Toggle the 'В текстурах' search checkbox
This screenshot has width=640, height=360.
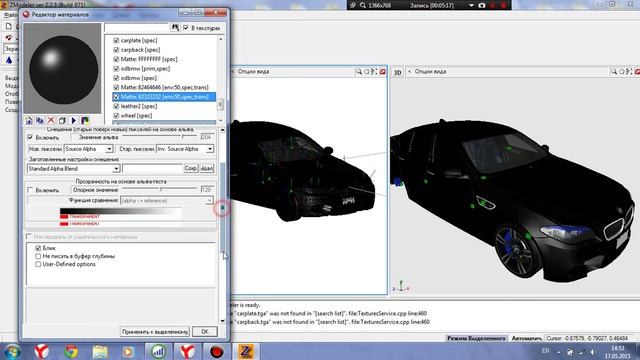click(186, 28)
